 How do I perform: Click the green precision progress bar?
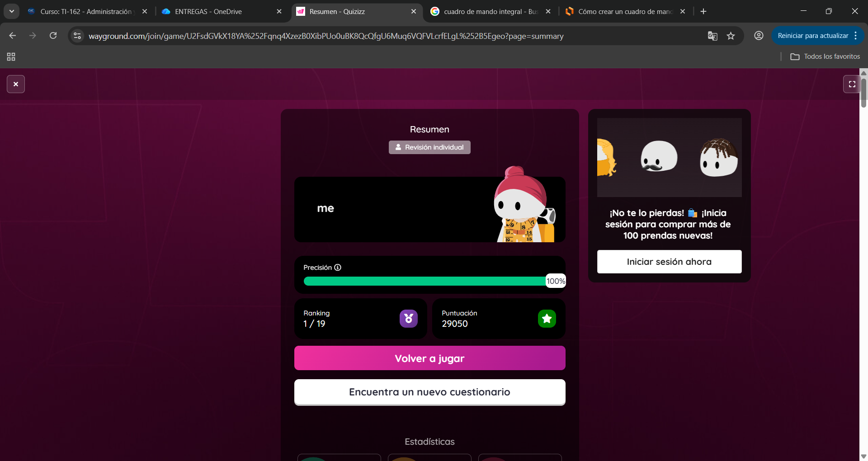[424, 281]
